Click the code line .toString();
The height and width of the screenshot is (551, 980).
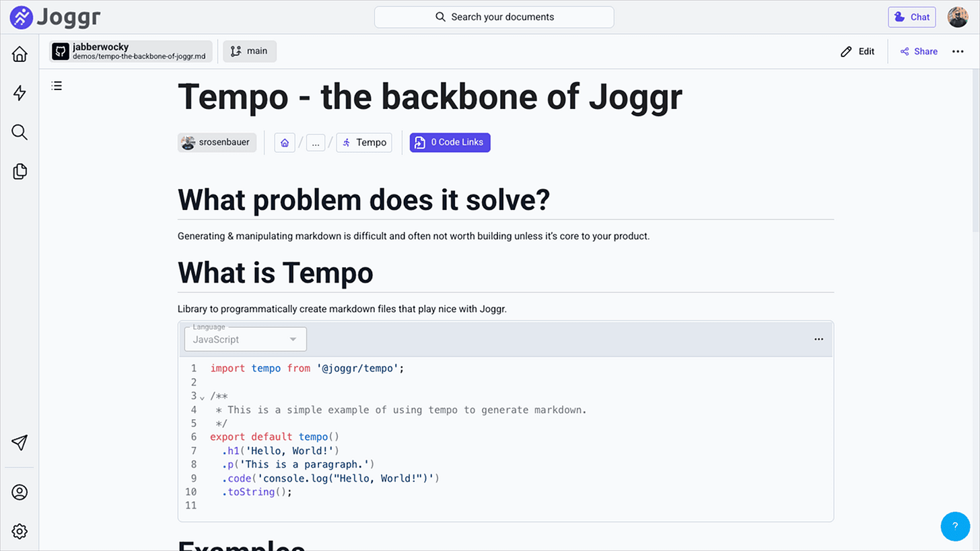coord(257,492)
